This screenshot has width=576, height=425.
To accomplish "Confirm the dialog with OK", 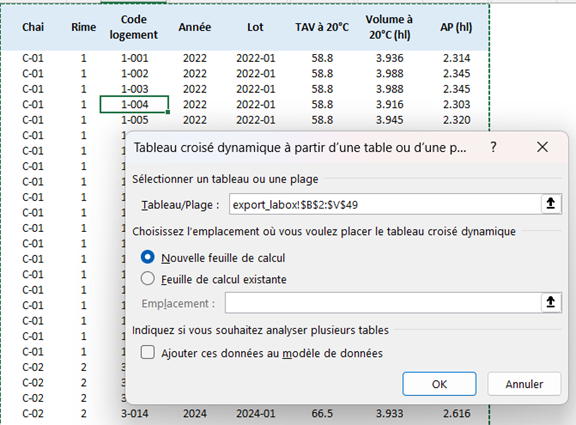I will point(439,384).
